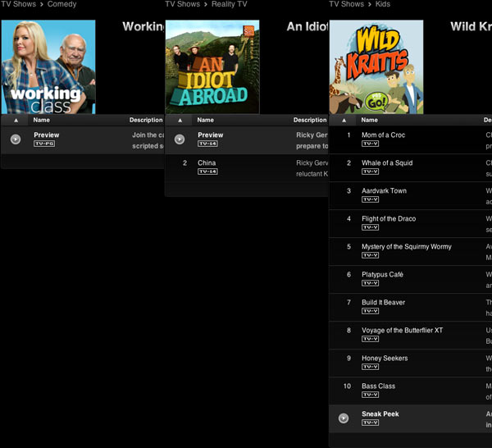Play the Working Class preview
Image resolution: width=492 pixels, height=448 pixels.
(x=16, y=139)
